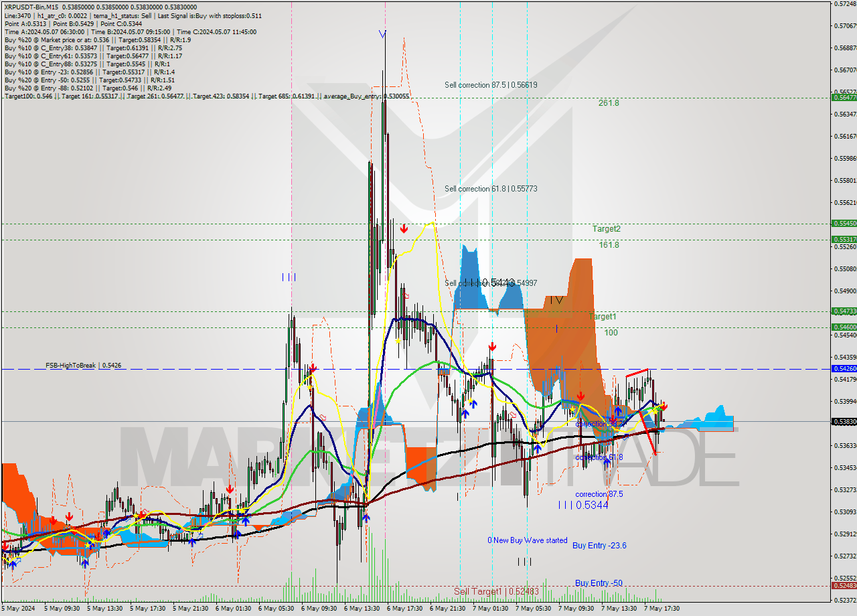Click the green 0.56477 price tag
This screenshot has height=616, width=857.
click(x=844, y=98)
